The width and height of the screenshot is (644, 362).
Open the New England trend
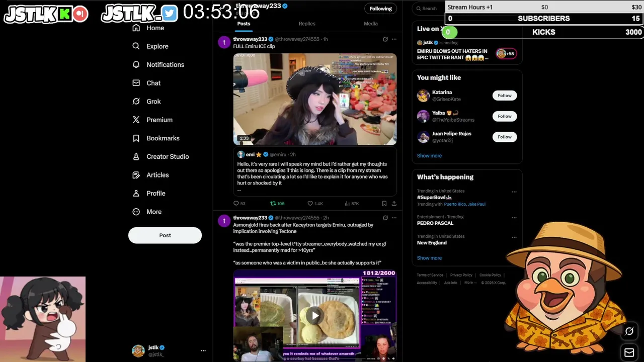point(432,243)
